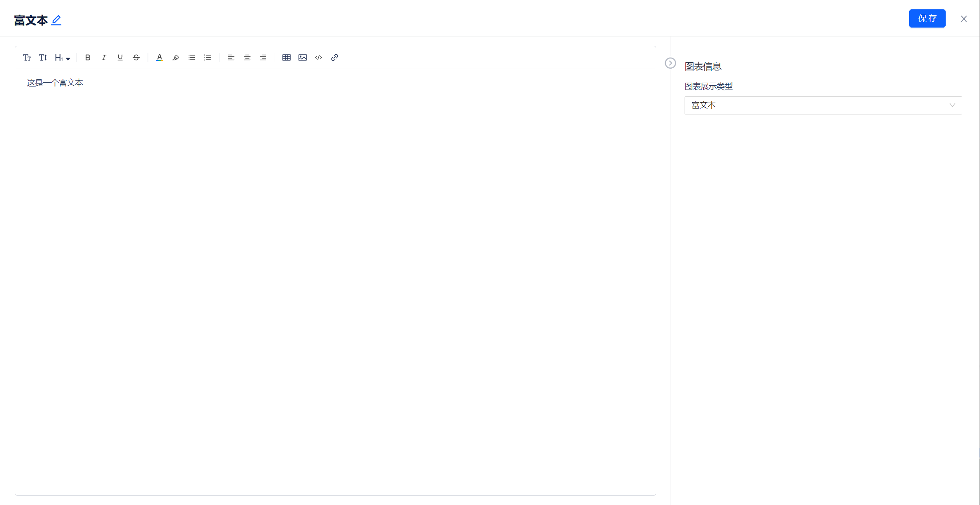Insert a bulleted list

192,58
